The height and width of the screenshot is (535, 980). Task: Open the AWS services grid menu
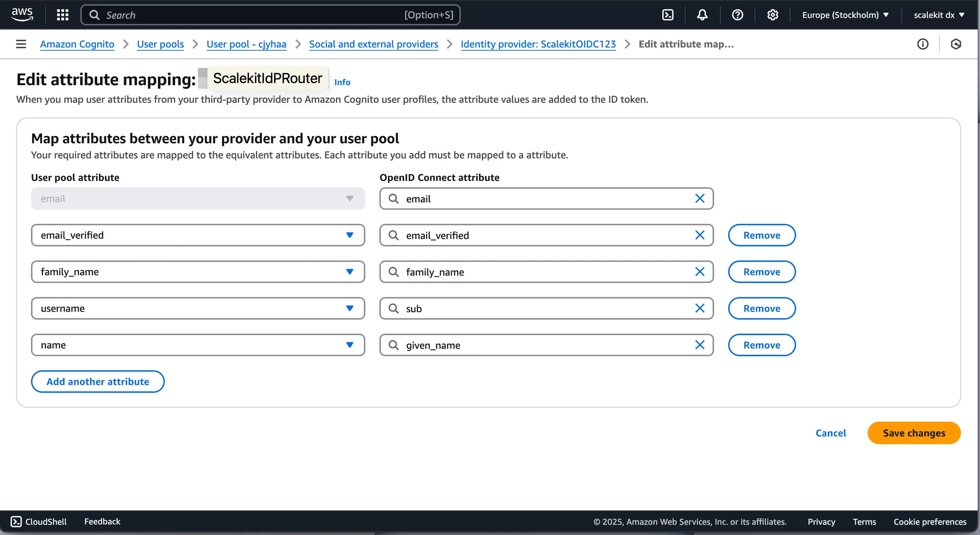click(x=62, y=15)
